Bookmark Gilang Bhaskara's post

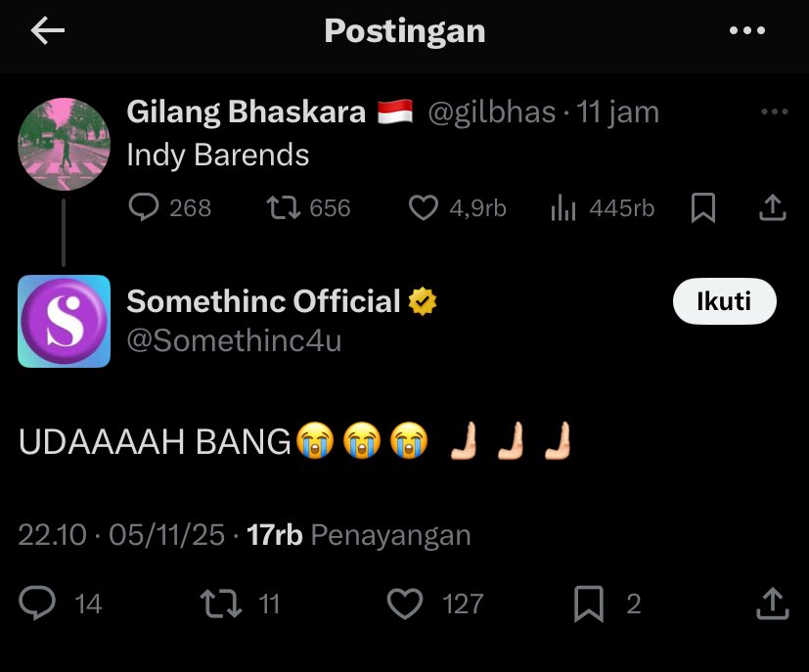click(x=703, y=207)
